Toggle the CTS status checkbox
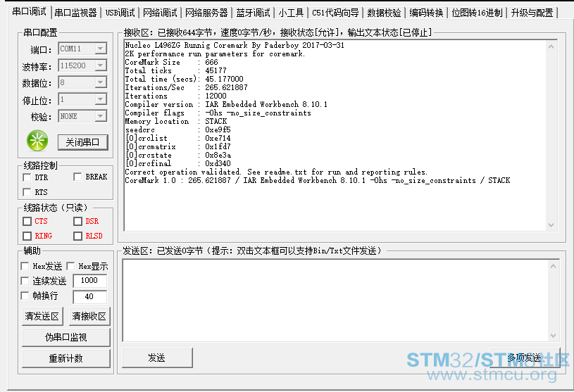This screenshot has height=392, width=574. [27, 221]
